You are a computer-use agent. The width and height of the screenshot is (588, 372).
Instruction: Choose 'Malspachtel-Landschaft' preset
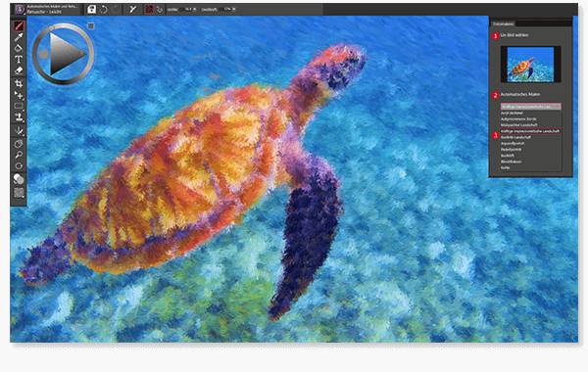[519, 124]
